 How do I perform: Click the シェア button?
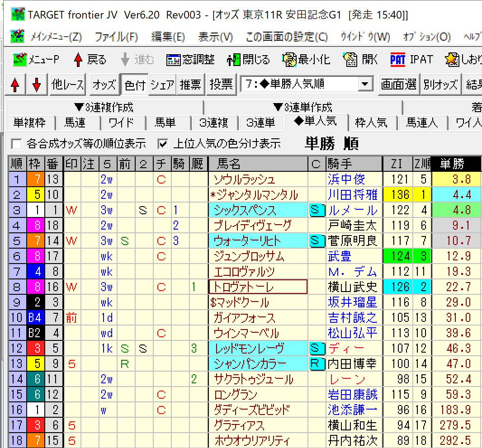162,85
